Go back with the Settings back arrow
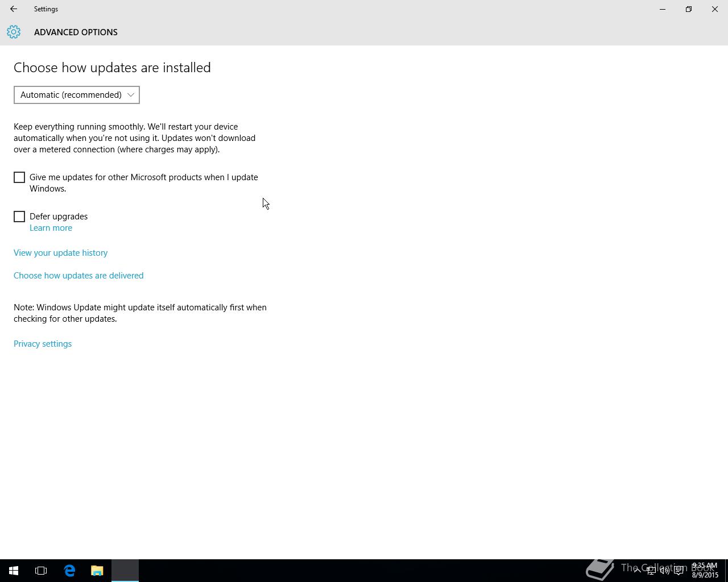Screen dimensions: 728x582 pos(14,9)
